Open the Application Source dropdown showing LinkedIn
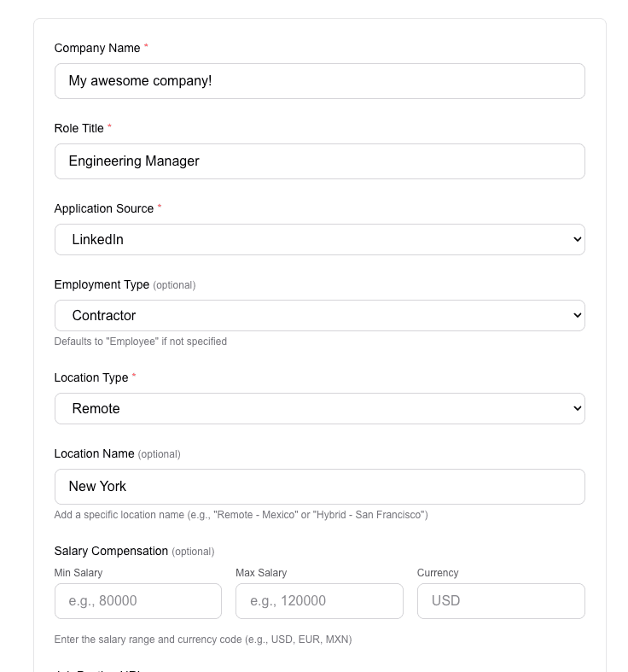 (x=319, y=240)
